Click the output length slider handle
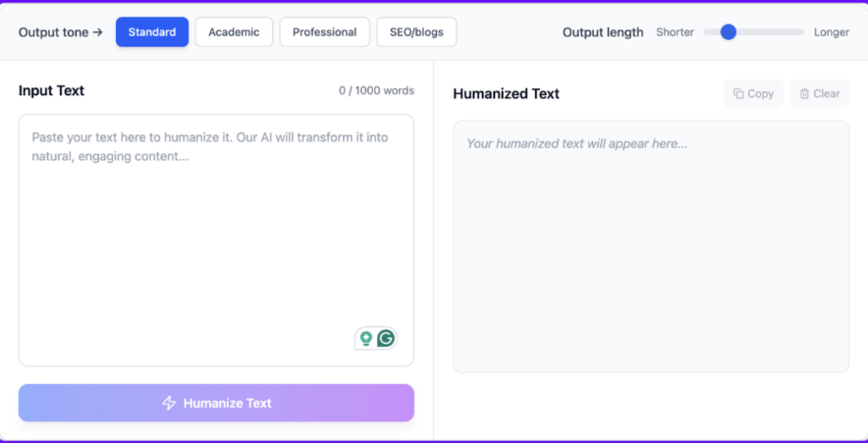The width and height of the screenshot is (868, 443). (728, 31)
